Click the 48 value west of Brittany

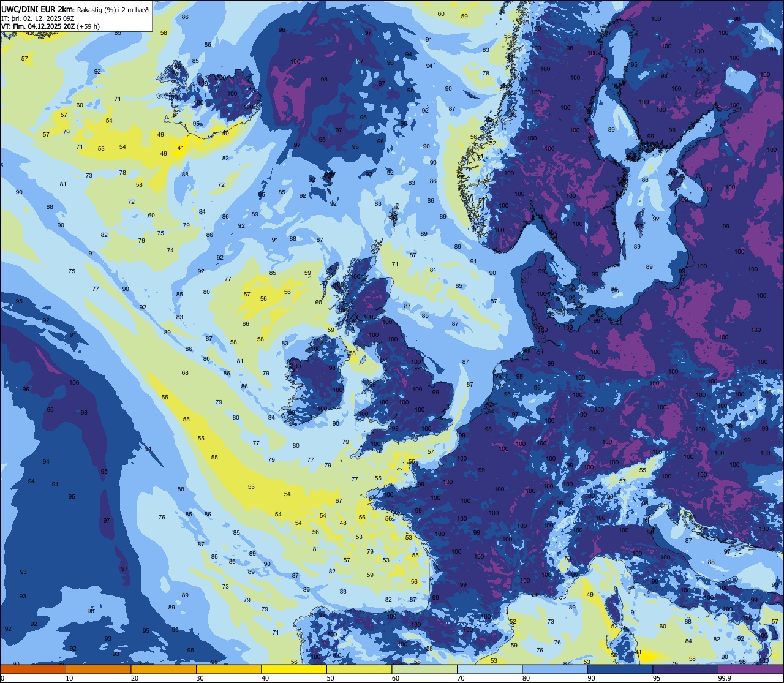click(343, 523)
